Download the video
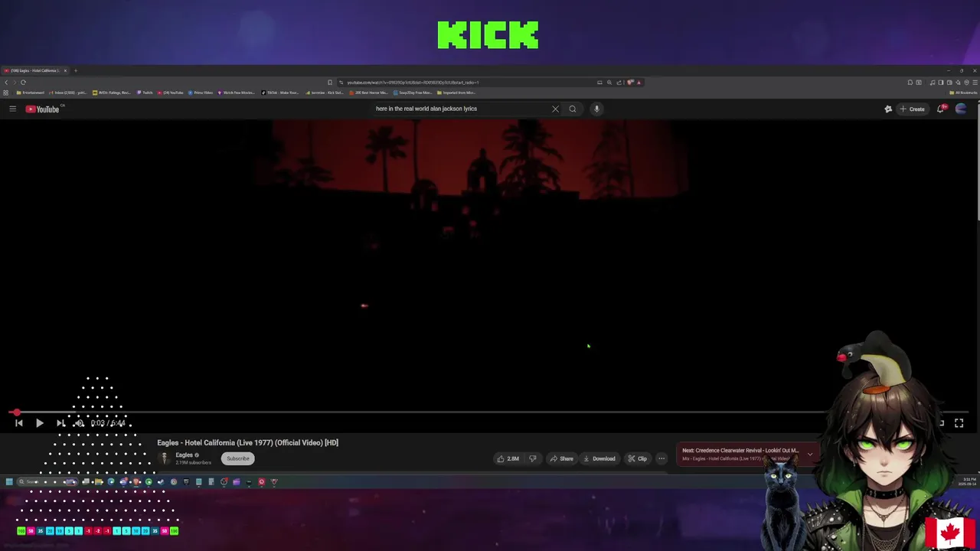980x551 pixels. pyautogui.click(x=599, y=458)
